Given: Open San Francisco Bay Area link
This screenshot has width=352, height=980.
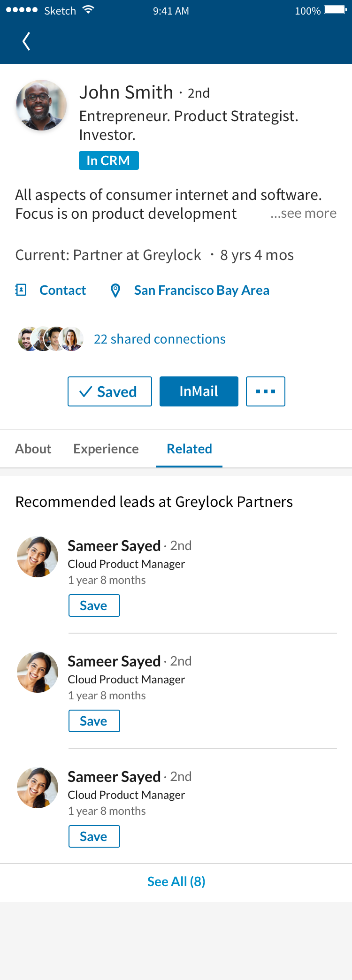Looking at the screenshot, I should [x=202, y=290].
